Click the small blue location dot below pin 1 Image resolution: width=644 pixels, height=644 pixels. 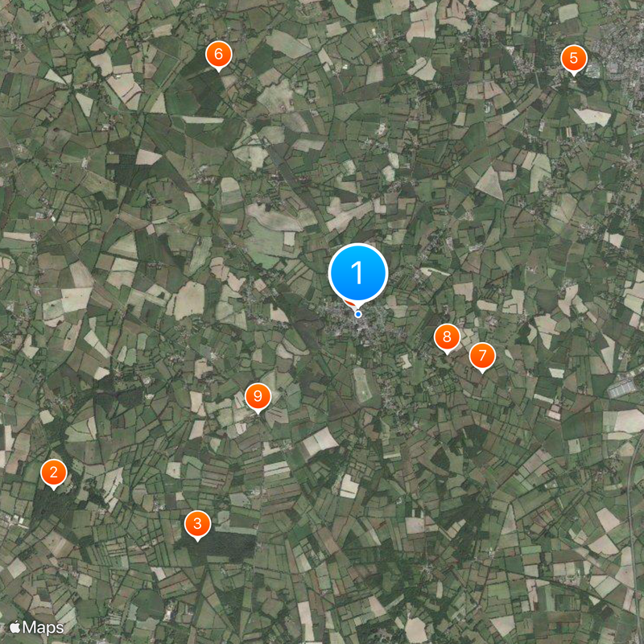tap(358, 314)
